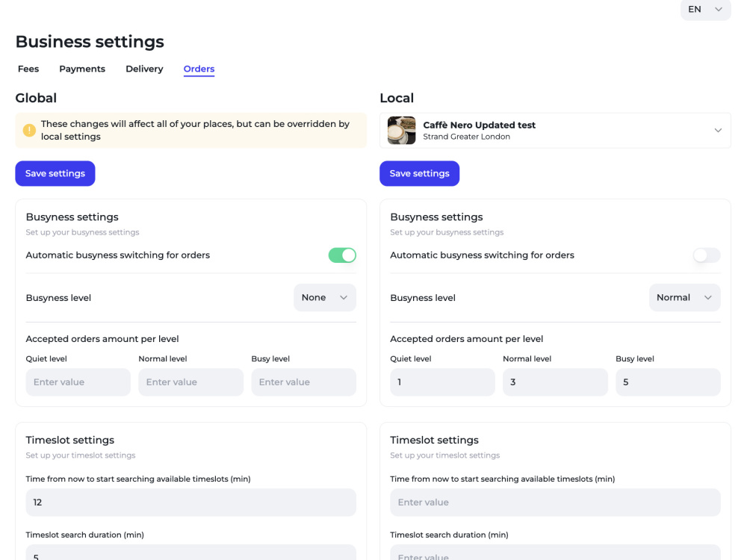Screen dimensions: 747x560
Task: Click Local 'Timeslot search duration (min)' label
Action: 449,535
